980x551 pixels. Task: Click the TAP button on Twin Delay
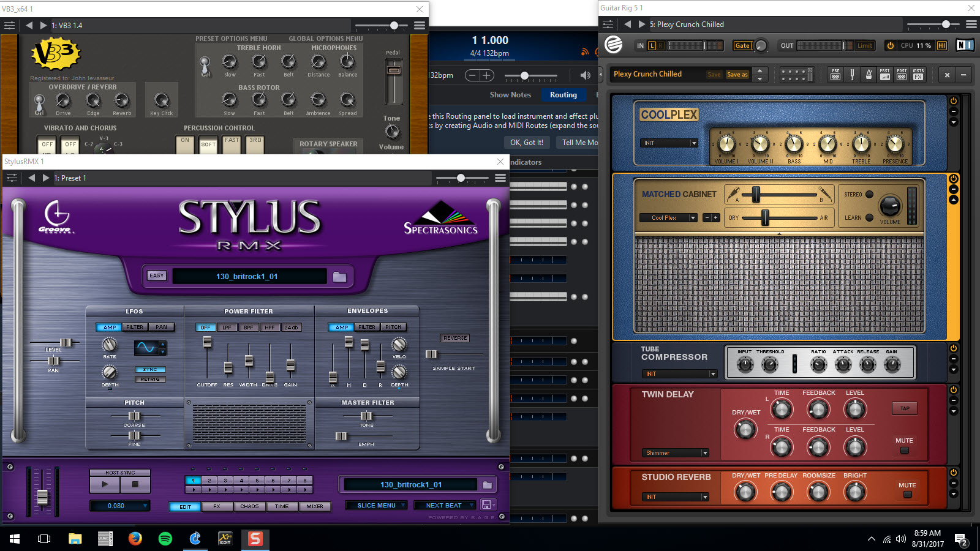[x=905, y=408]
